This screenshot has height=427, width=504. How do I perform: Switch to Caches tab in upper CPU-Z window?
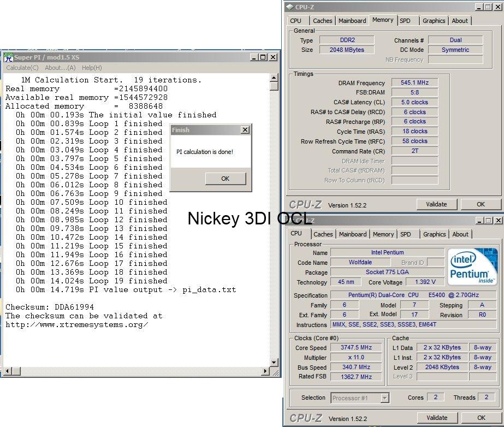point(322,21)
